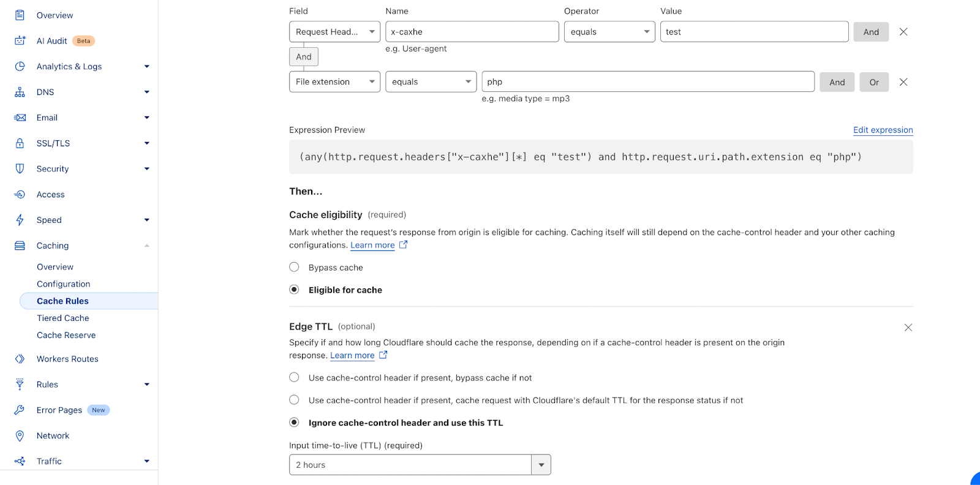The width and height of the screenshot is (980, 485).
Task: Click the SSL/TLS padlock icon
Action: [x=20, y=143]
